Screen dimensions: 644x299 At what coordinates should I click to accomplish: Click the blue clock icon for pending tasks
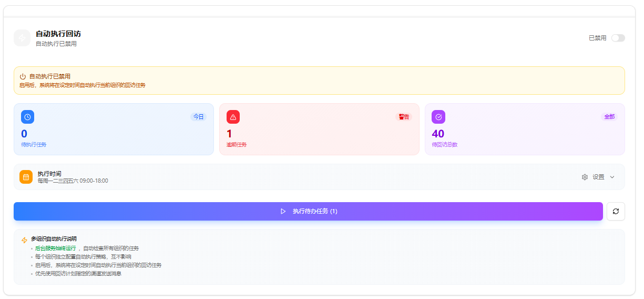28,117
